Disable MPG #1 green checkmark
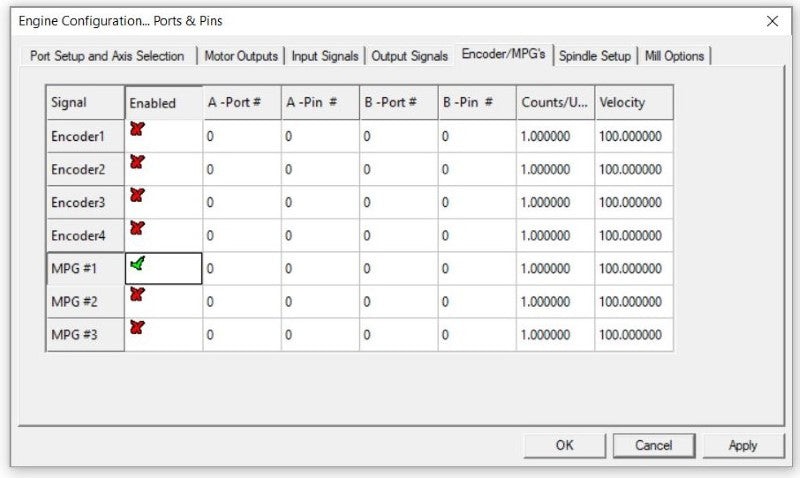Viewport: 800px width, 478px height. (x=137, y=263)
